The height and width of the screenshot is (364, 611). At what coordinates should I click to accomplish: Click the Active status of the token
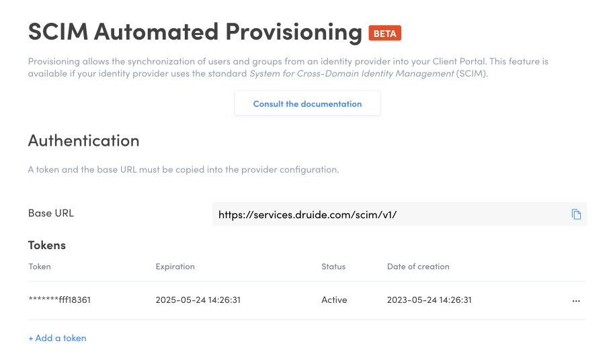point(334,300)
